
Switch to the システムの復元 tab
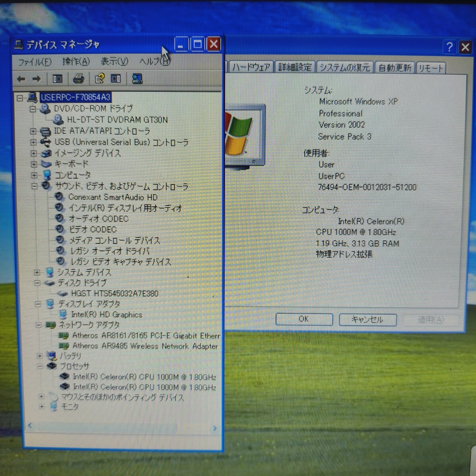[x=345, y=67]
